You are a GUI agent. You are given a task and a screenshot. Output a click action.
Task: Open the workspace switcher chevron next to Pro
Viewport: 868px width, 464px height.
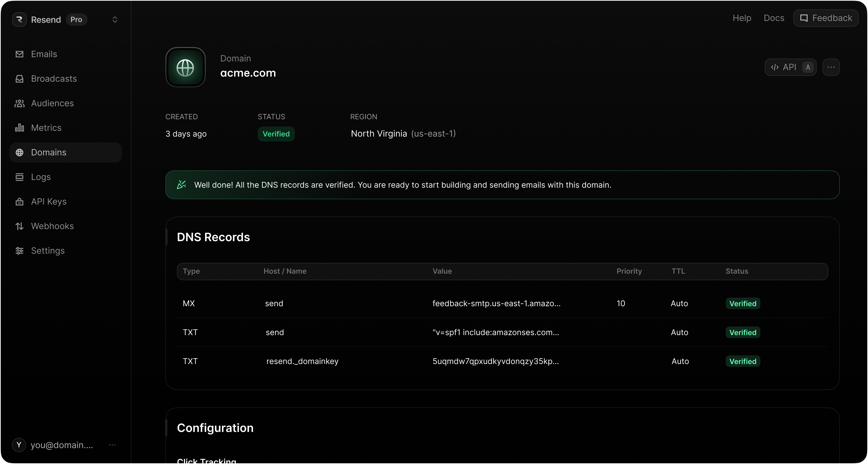pos(115,20)
